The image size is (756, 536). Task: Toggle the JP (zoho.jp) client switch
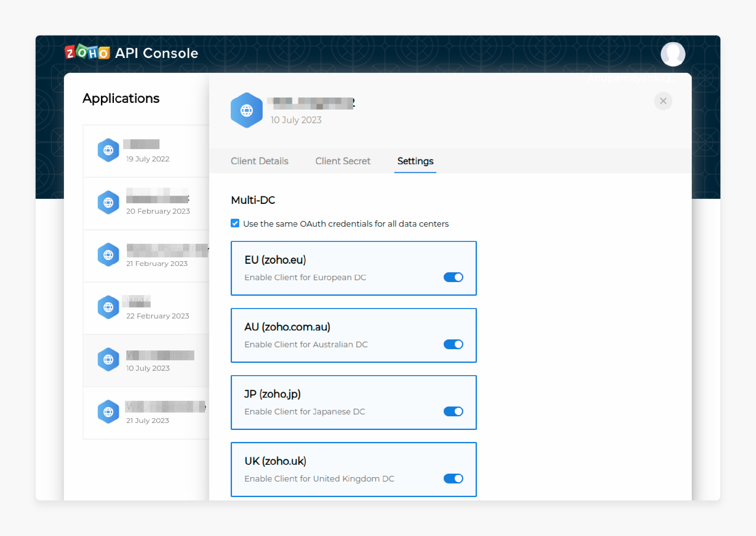[x=453, y=411]
